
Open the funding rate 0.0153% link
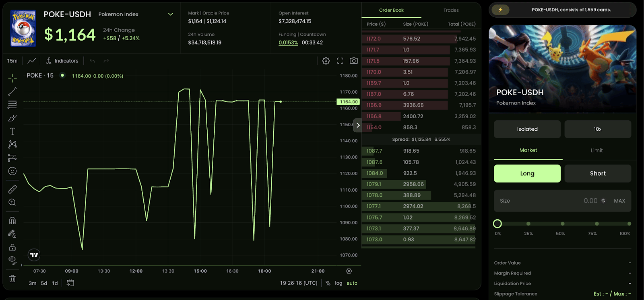click(x=288, y=43)
